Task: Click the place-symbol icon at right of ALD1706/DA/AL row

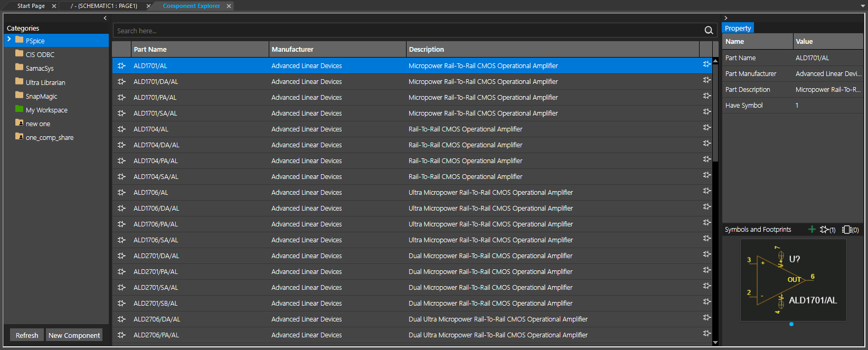Action: point(706,207)
